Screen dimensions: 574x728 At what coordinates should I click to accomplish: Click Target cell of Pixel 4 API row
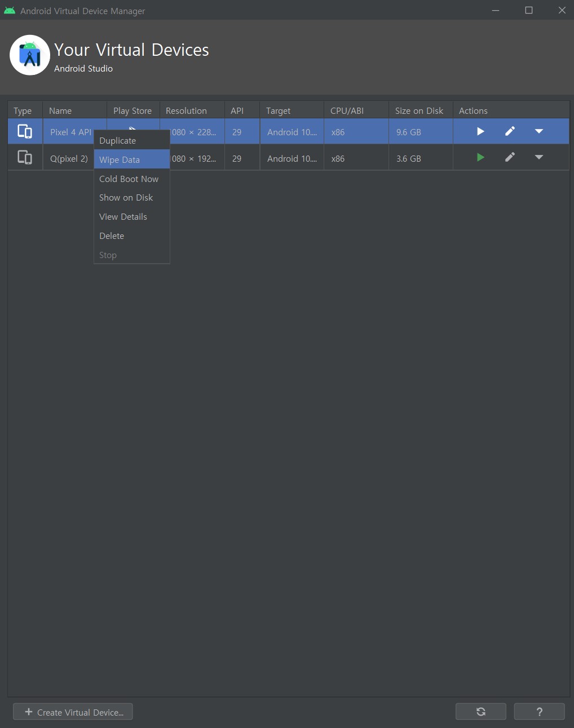click(292, 132)
